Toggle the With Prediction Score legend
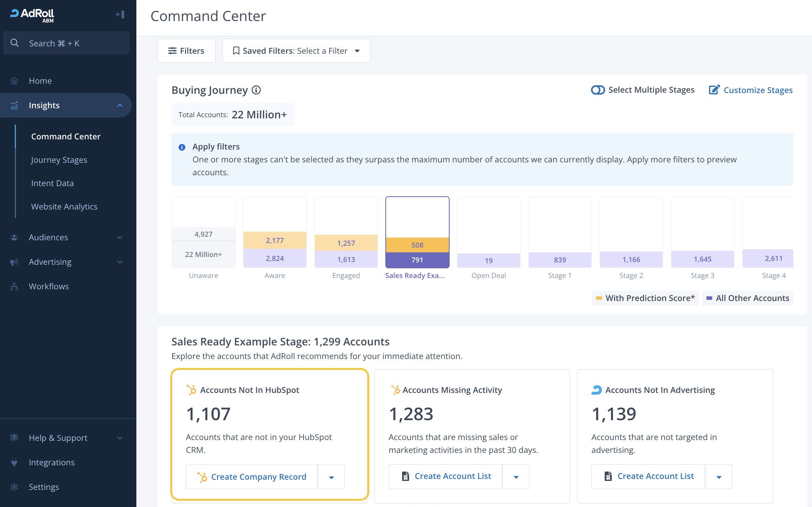Viewport: 812px width, 507px height. 645,298
